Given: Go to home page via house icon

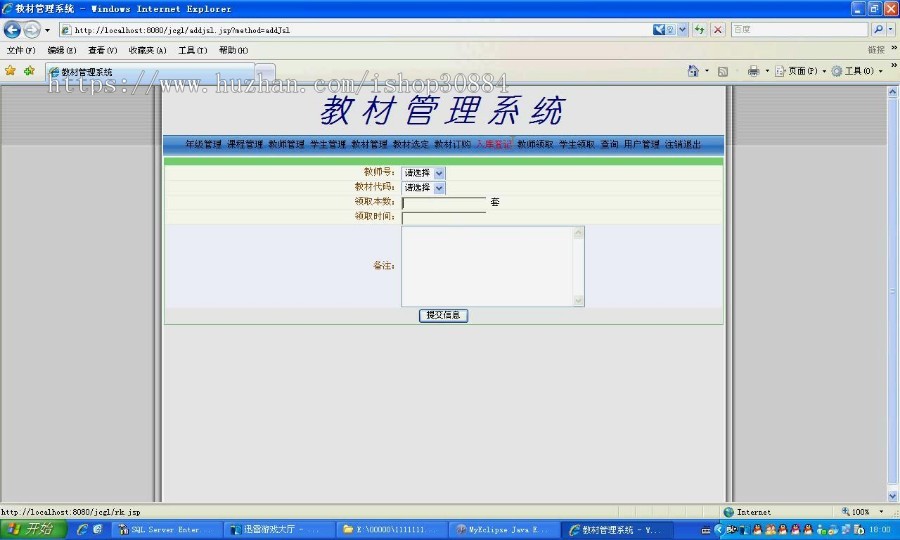Looking at the screenshot, I should pyautogui.click(x=693, y=71).
